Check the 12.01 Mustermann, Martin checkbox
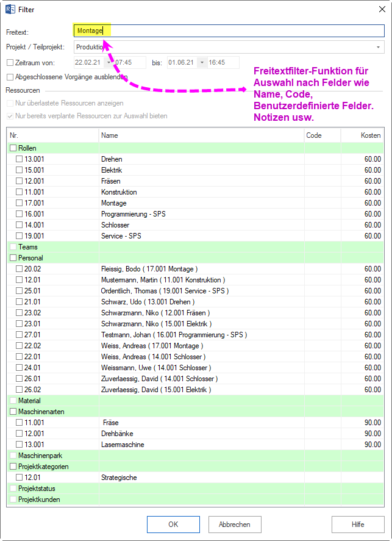Viewport: 392px width, 541px height. coord(20,280)
